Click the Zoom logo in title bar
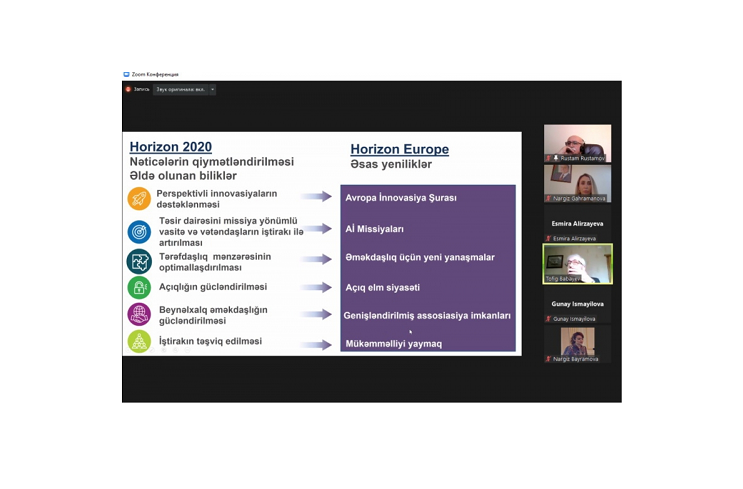The width and height of the screenshot is (743, 489). (126, 74)
